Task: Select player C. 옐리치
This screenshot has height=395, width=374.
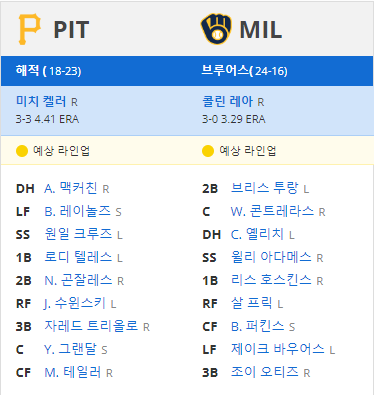Action: click(x=257, y=234)
